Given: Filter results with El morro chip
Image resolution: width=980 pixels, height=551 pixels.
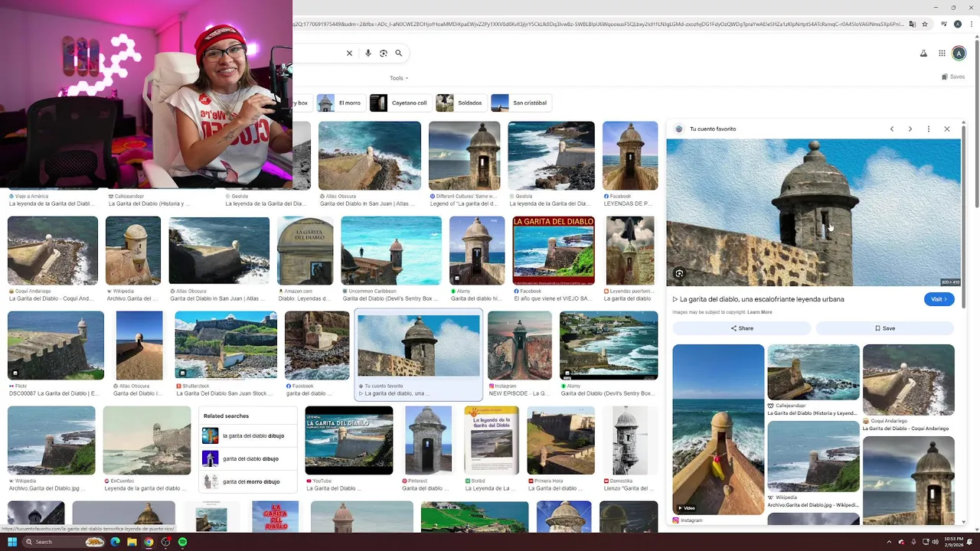Looking at the screenshot, I should (341, 103).
